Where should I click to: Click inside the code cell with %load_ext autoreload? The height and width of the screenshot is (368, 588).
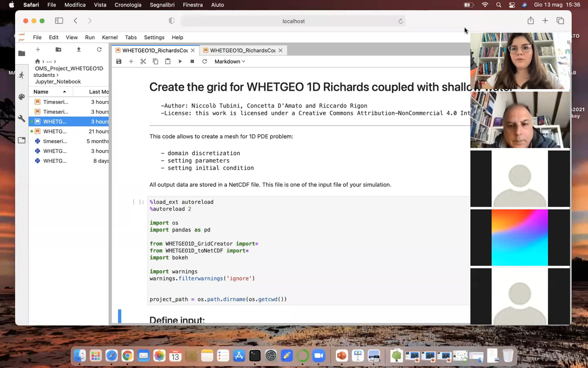coord(309,250)
